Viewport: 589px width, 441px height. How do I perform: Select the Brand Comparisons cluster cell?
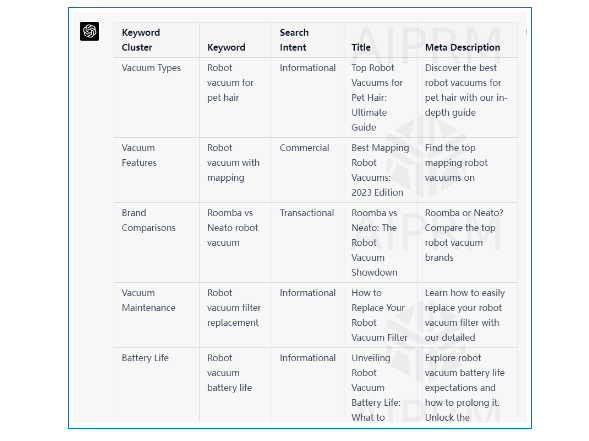pos(148,220)
